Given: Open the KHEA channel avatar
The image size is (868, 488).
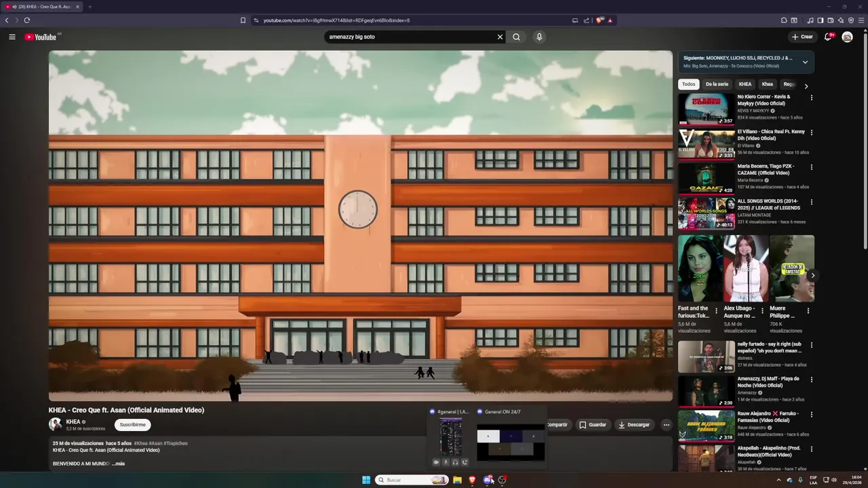Looking at the screenshot, I should tap(55, 424).
